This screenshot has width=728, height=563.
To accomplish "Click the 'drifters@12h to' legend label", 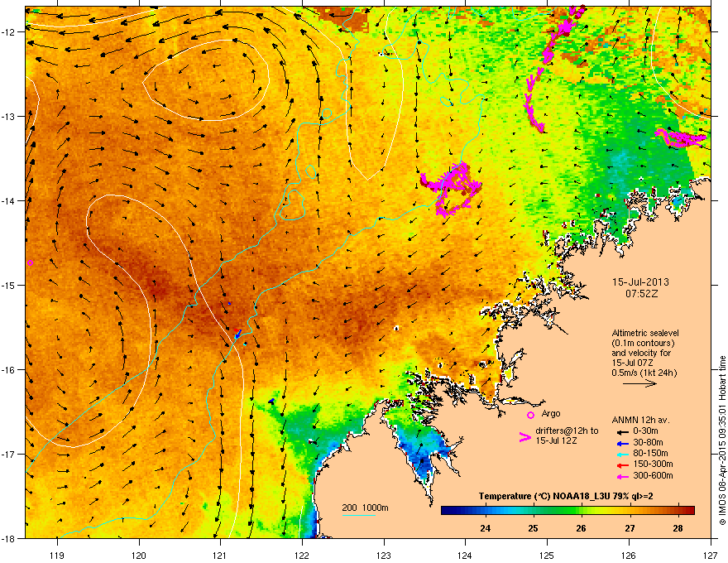I will [x=567, y=431].
